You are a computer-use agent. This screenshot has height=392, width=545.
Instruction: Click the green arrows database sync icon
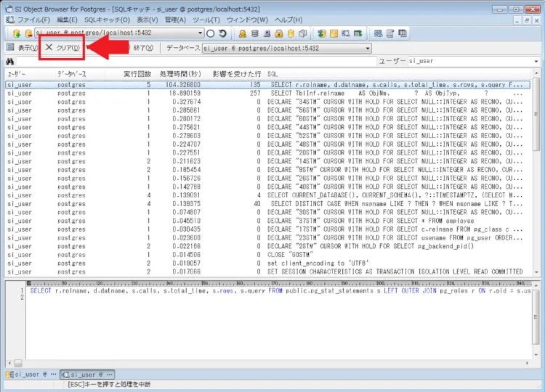(322, 33)
